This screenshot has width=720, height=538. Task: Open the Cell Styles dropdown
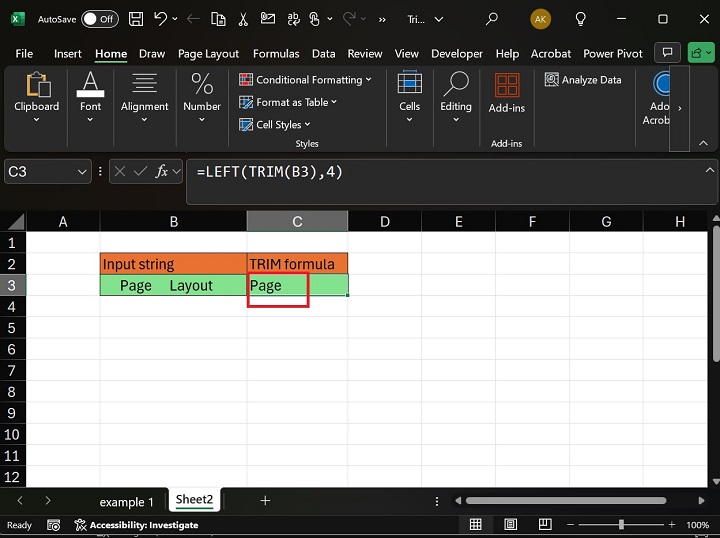coord(306,125)
